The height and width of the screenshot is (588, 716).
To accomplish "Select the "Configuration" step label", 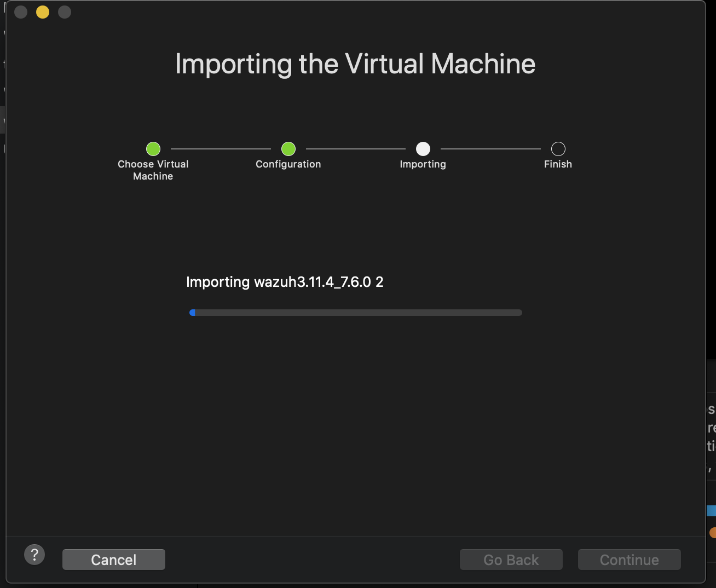I will click(x=288, y=164).
